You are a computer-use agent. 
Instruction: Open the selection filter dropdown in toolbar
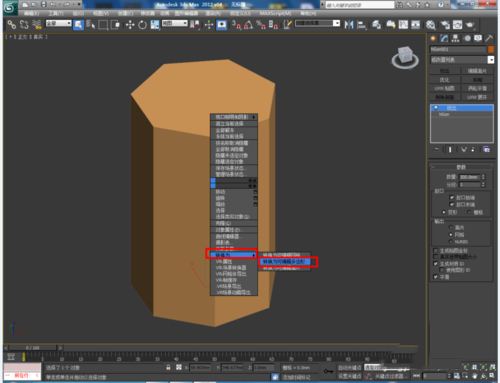coord(59,23)
